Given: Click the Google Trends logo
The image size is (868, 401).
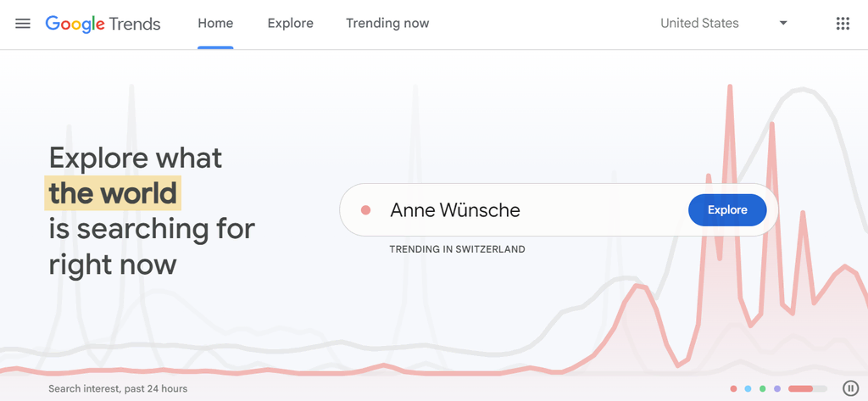Looking at the screenshot, I should (103, 24).
